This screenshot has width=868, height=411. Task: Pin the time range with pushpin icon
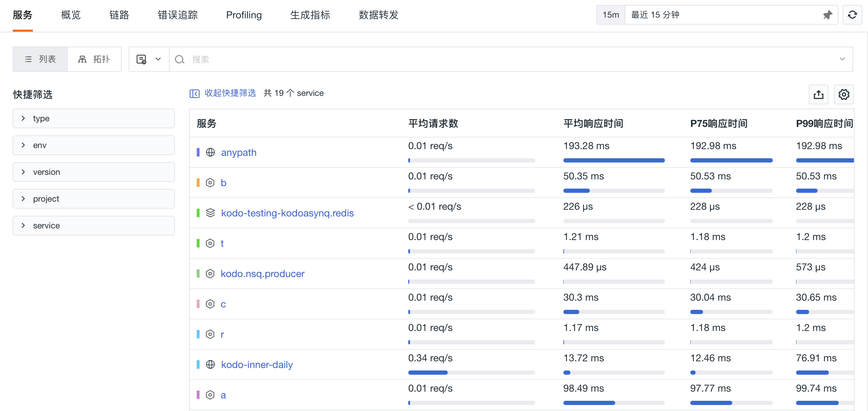coord(827,15)
